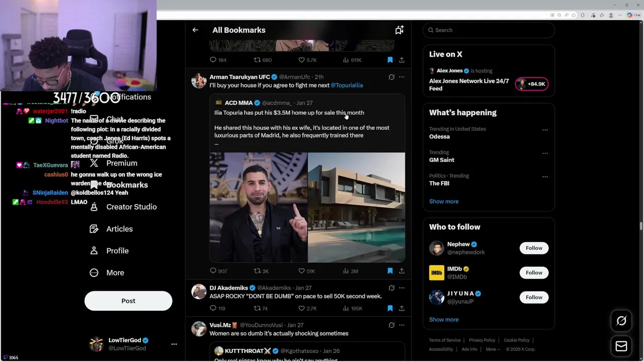Image resolution: width=644 pixels, height=362 pixels.
Task: Open @Topuriailia mention link
Action: 347,85
